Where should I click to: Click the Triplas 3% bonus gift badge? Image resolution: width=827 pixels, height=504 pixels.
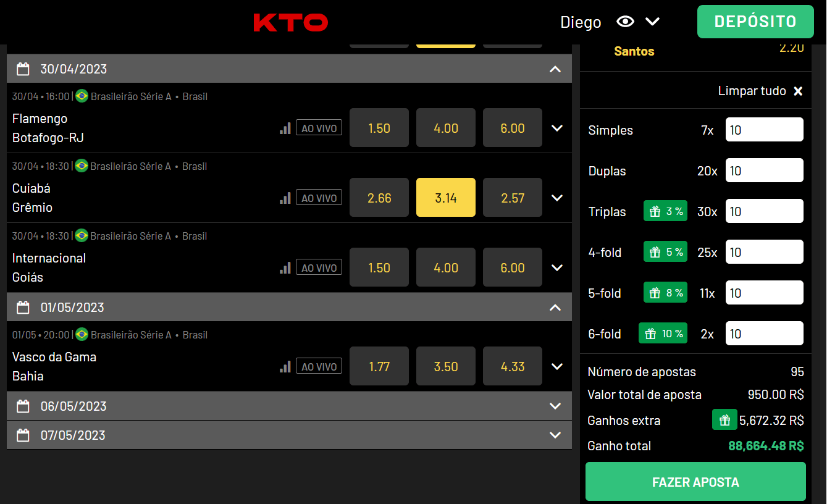coord(665,211)
